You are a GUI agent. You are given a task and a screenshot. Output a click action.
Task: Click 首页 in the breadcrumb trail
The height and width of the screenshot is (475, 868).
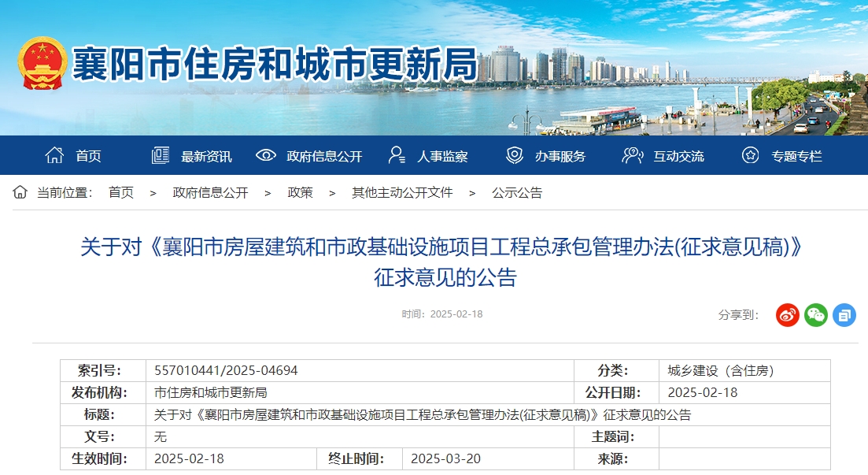pyautogui.click(x=121, y=192)
